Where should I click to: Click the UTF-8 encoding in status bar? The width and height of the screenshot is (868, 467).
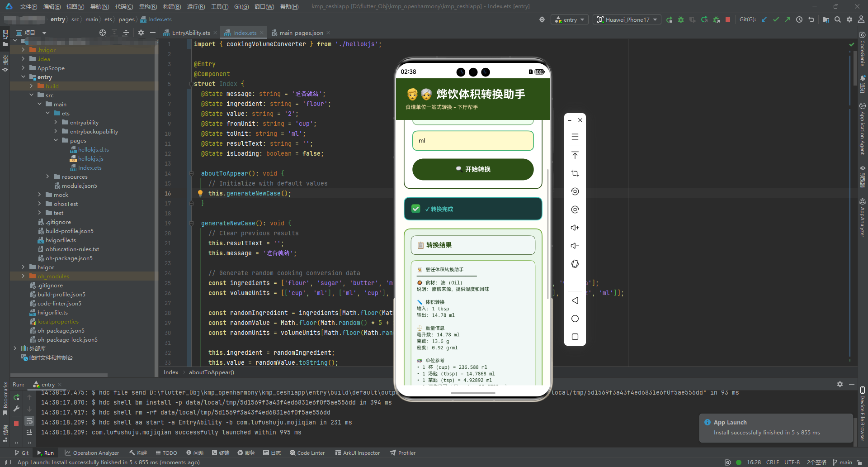point(792,462)
